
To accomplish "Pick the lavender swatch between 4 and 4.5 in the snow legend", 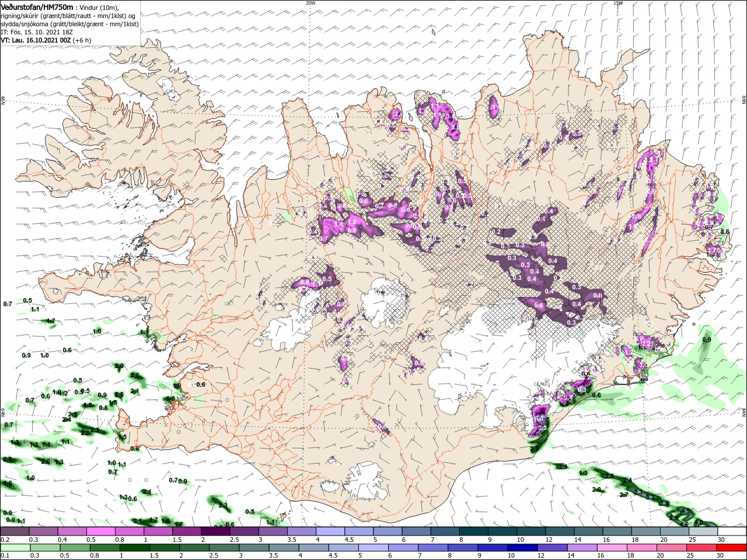I will coord(329,531).
